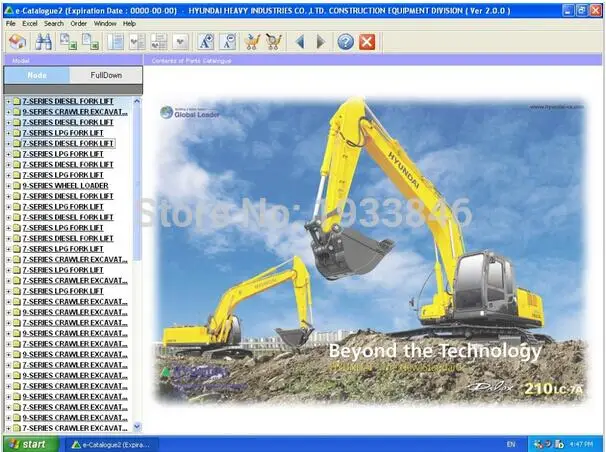Viewport: 606px width, 452px height.
Task: Select the single-page list view icon
Action: [116, 42]
